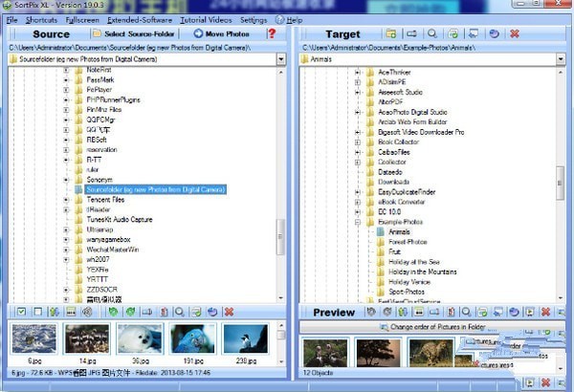
Task: Click the red document icon in source thumbnail toolbar
Action: [x=164, y=312]
